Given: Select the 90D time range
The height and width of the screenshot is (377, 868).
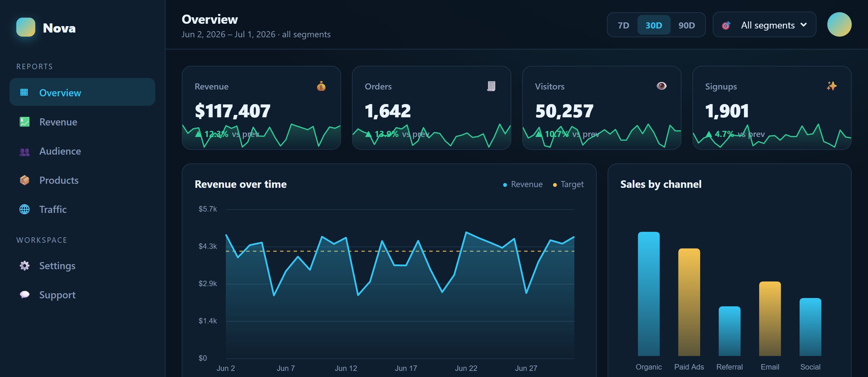Looking at the screenshot, I should [687, 25].
